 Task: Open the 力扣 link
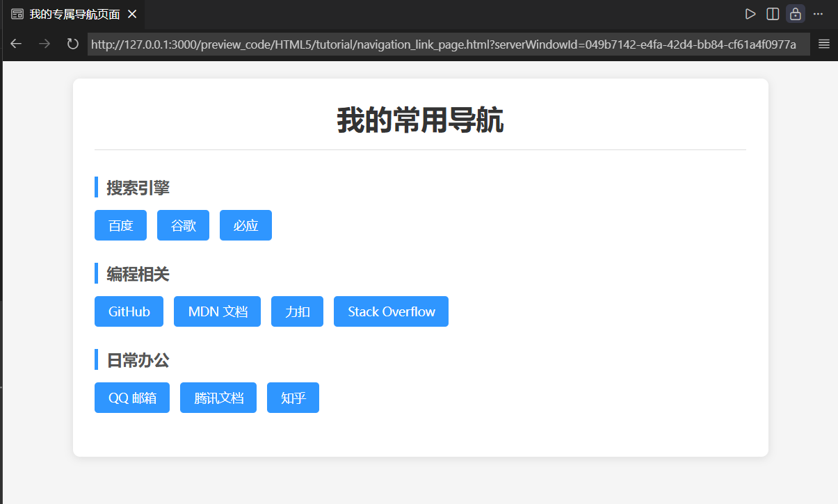click(297, 311)
